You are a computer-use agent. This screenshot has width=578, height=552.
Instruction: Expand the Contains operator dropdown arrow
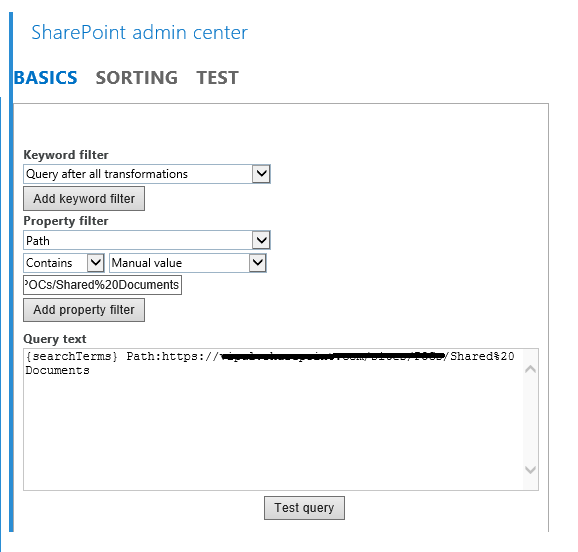pos(95,263)
